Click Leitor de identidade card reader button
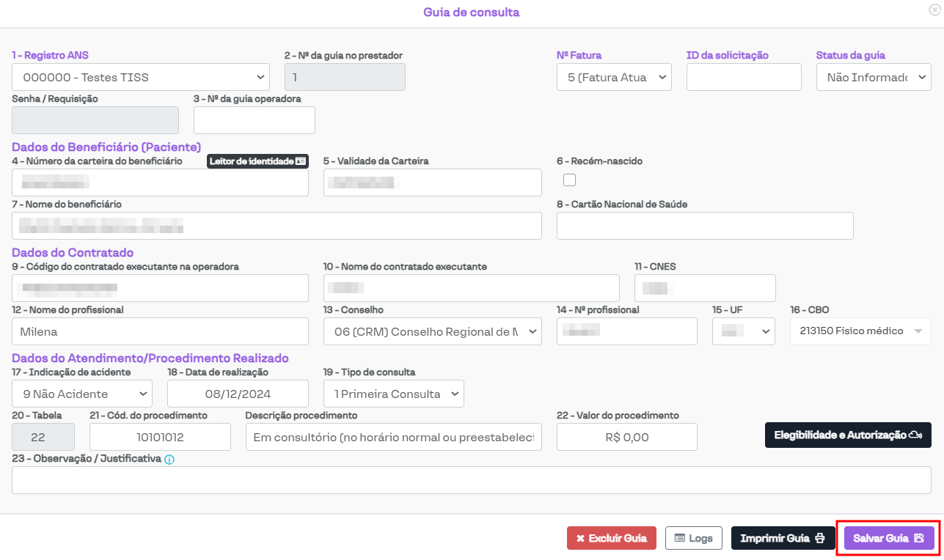 point(257,161)
